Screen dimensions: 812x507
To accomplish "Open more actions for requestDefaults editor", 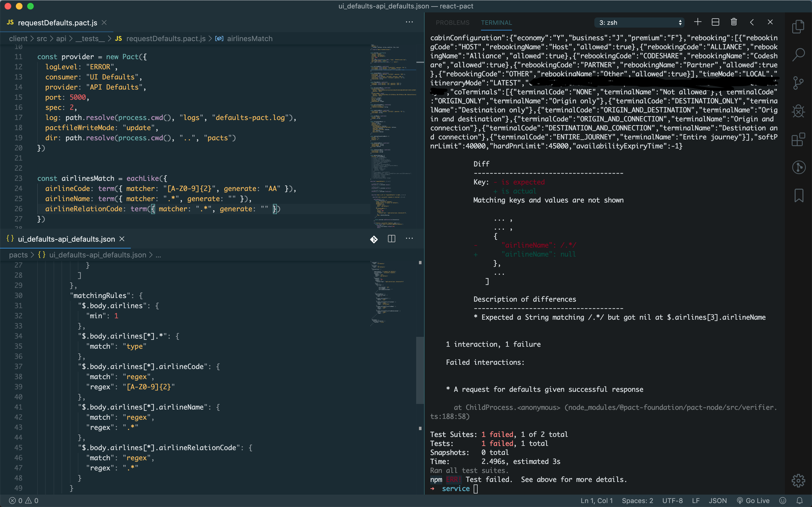I will (409, 22).
